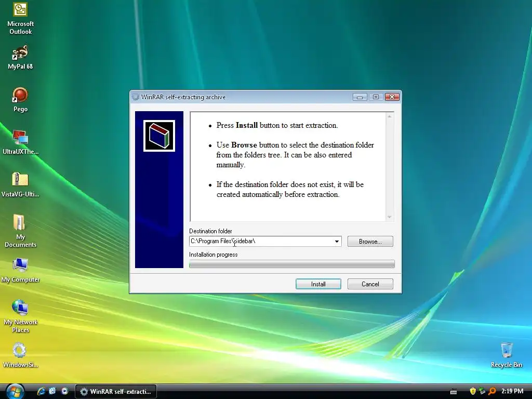This screenshot has height=399, width=532.
Task: Click the instructions scrollbar up arrow
Action: 390,117
